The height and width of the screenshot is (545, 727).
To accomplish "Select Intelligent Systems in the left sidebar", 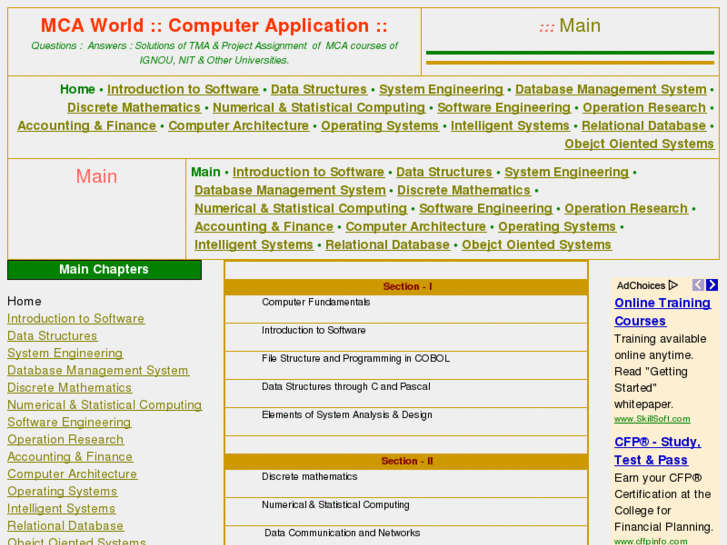I will [61, 508].
